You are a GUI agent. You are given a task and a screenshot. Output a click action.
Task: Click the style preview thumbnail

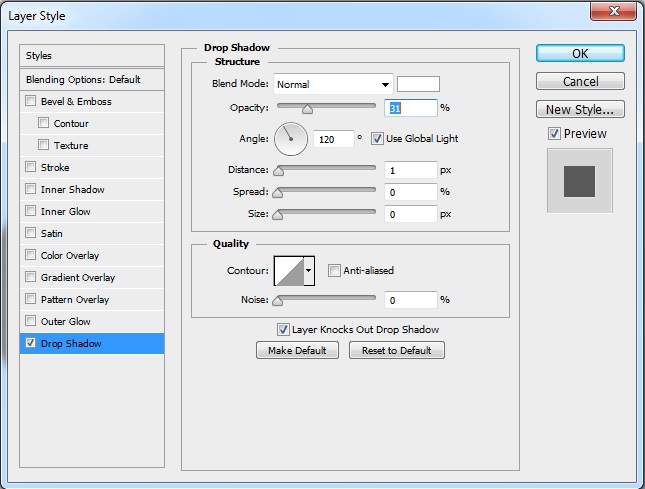pyautogui.click(x=580, y=181)
